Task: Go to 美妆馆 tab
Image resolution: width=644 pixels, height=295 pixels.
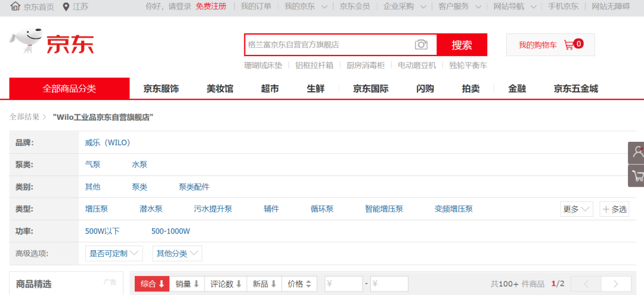Action: click(219, 89)
